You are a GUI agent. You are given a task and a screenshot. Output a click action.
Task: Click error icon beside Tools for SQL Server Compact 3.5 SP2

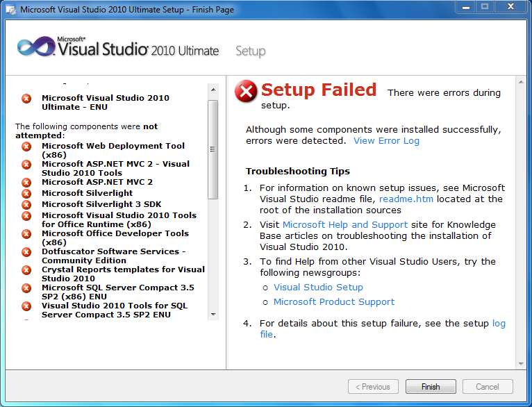26,306
